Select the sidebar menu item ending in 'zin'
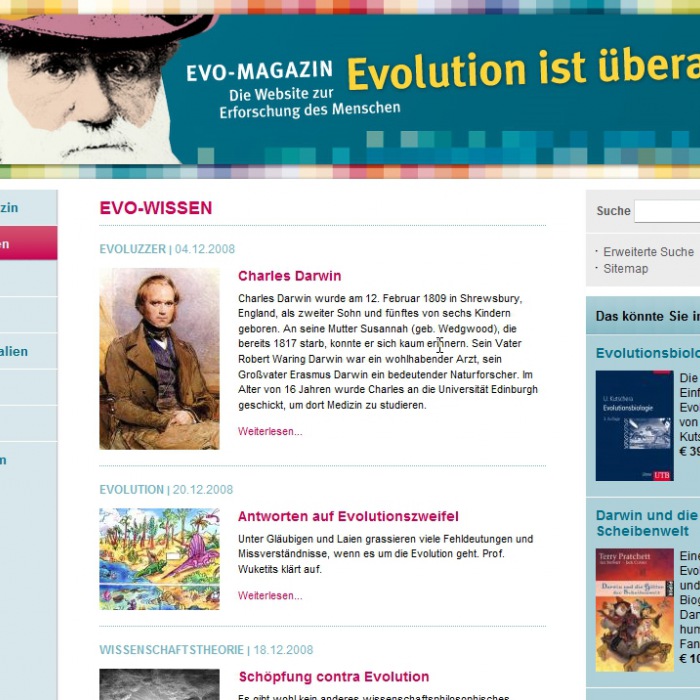Image resolution: width=700 pixels, height=700 pixels. tap(29, 208)
